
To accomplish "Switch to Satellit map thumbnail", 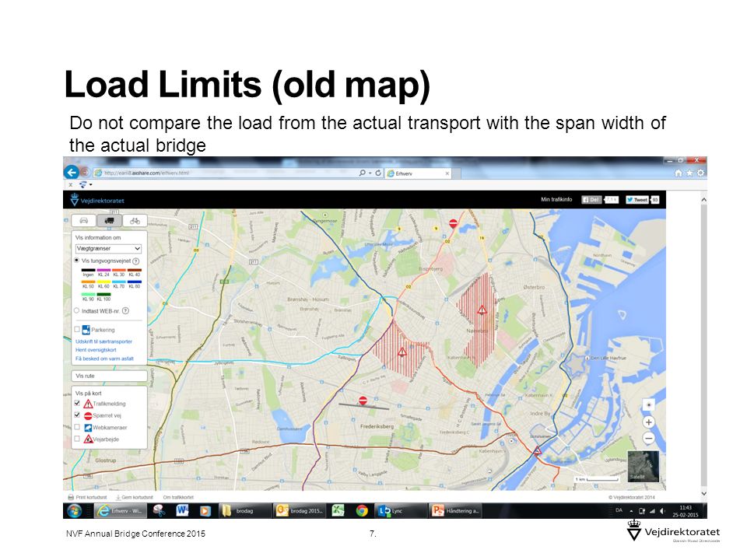I will click(x=644, y=466).
